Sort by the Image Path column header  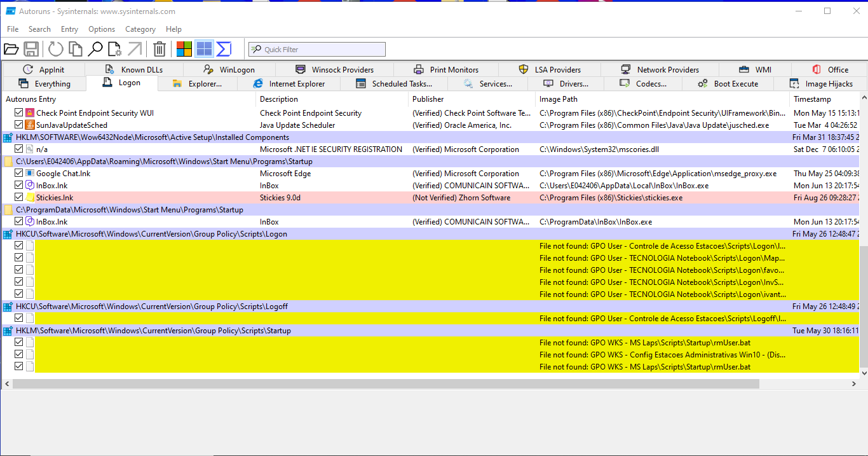663,99
